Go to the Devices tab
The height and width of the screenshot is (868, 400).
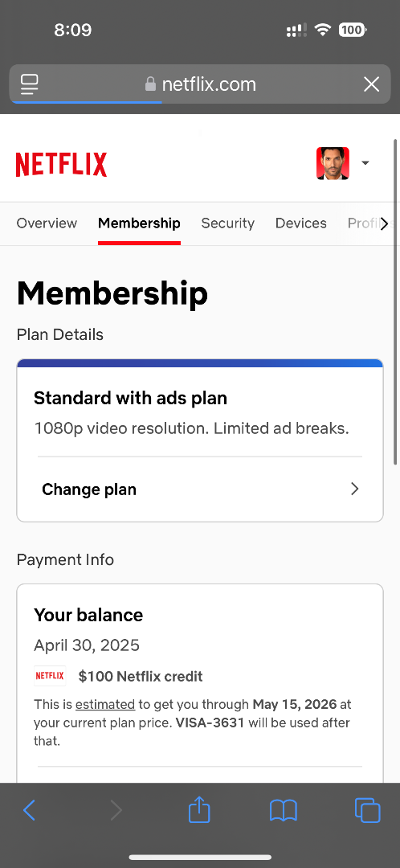coord(301,223)
